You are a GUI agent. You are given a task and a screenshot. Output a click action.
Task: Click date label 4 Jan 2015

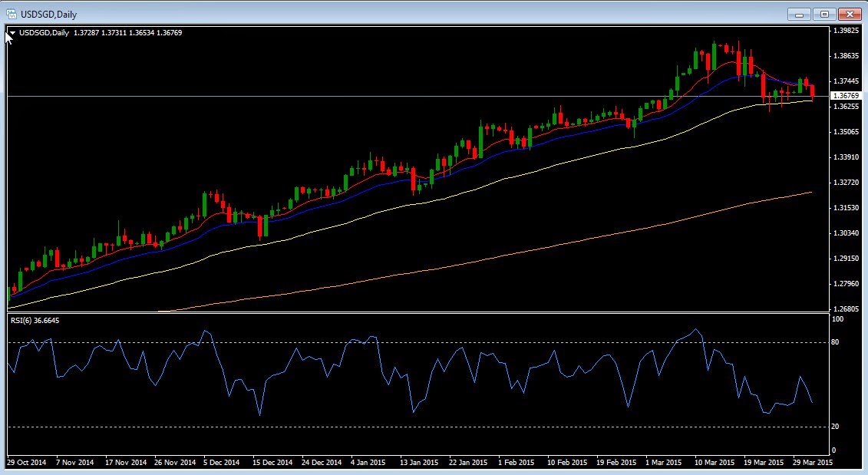368,462
